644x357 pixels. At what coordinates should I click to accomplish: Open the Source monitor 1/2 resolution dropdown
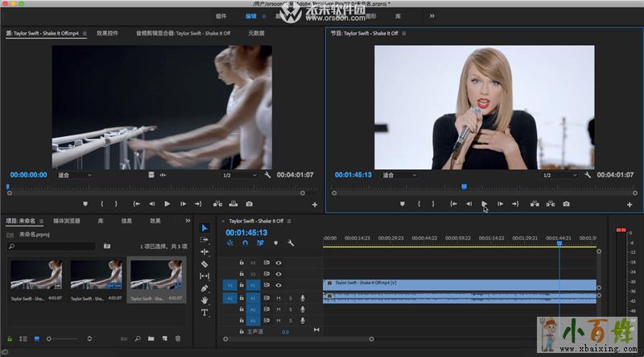(238, 175)
